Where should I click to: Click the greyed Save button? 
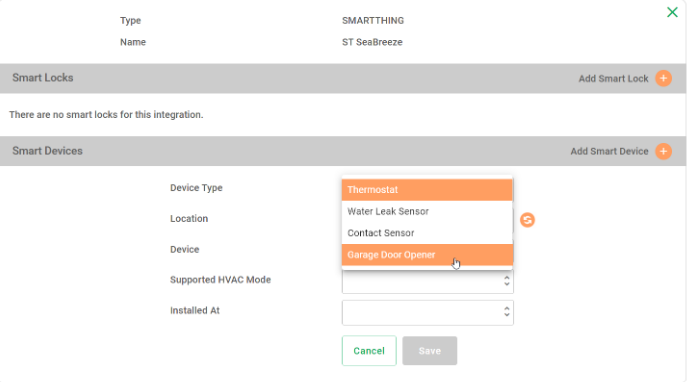430,351
